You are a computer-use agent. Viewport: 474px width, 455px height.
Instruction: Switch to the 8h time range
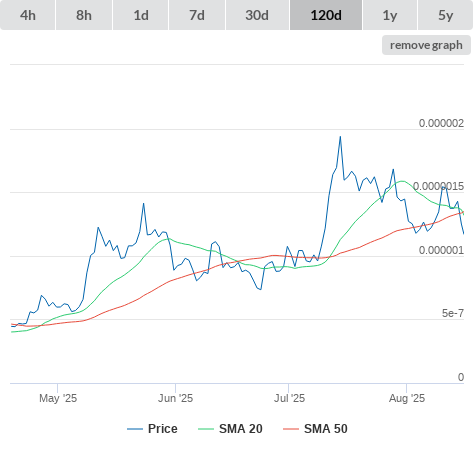pos(84,15)
